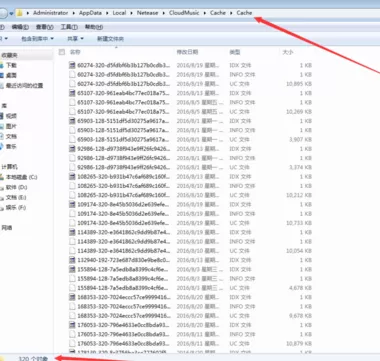Image resolution: width=380 pixels, height=361 pixels.
Task: Click the Local Disk (C:) drive icon
Action: [x=2, y=177]
